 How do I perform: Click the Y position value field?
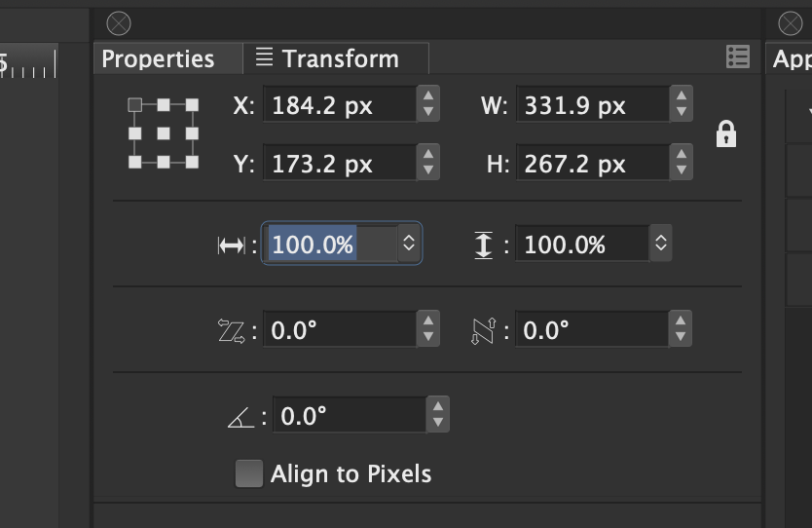338,164
